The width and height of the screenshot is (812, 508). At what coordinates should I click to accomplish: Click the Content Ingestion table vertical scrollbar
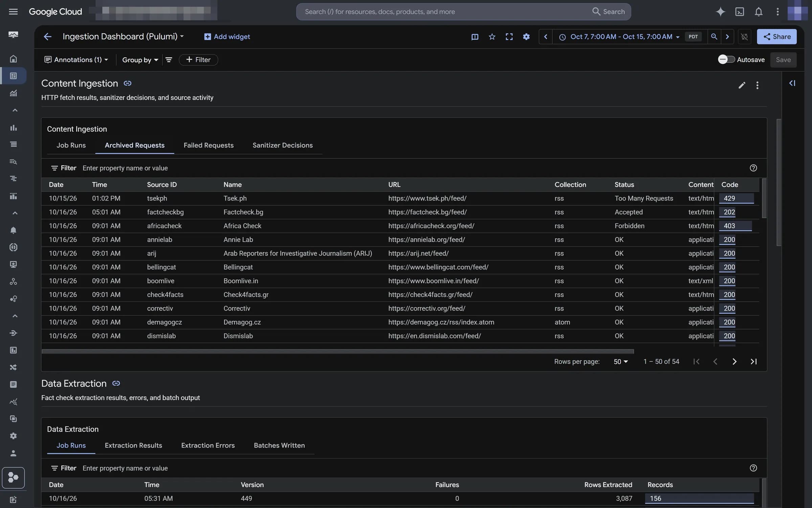(764, 198)
